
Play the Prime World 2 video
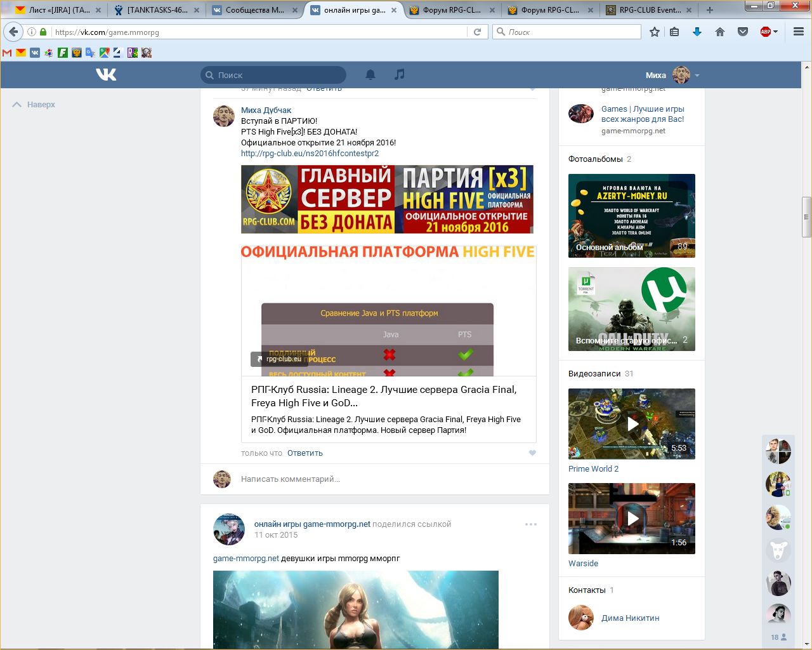point(632,423)
